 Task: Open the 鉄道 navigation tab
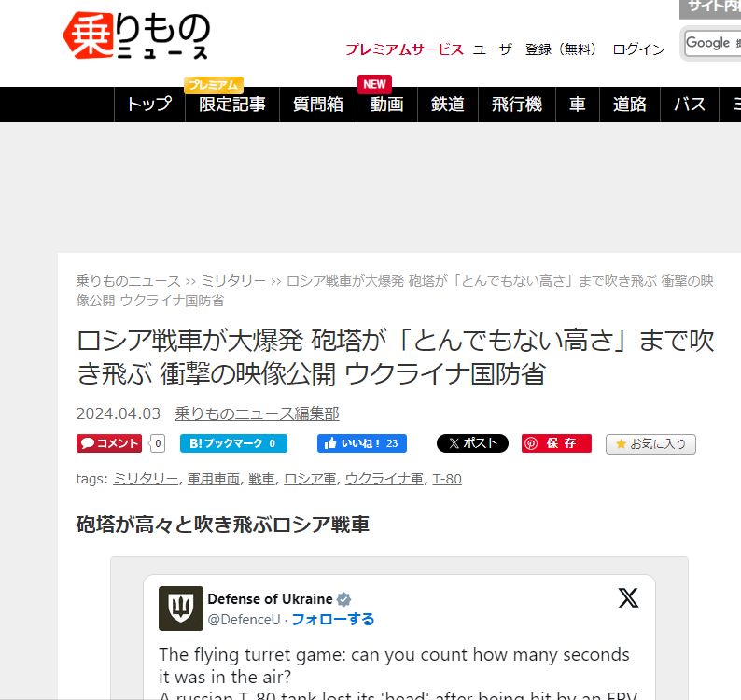click(x=448, y=105)
